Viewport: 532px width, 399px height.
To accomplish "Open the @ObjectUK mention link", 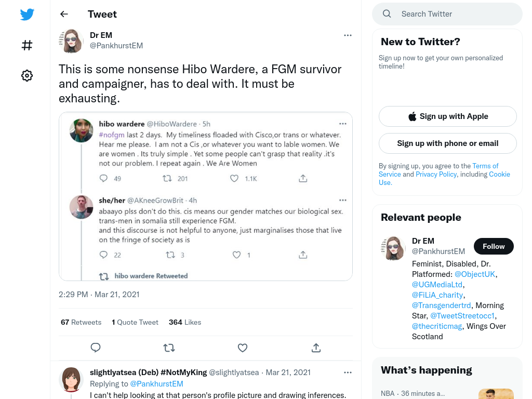I will click(x=475, y=274).
